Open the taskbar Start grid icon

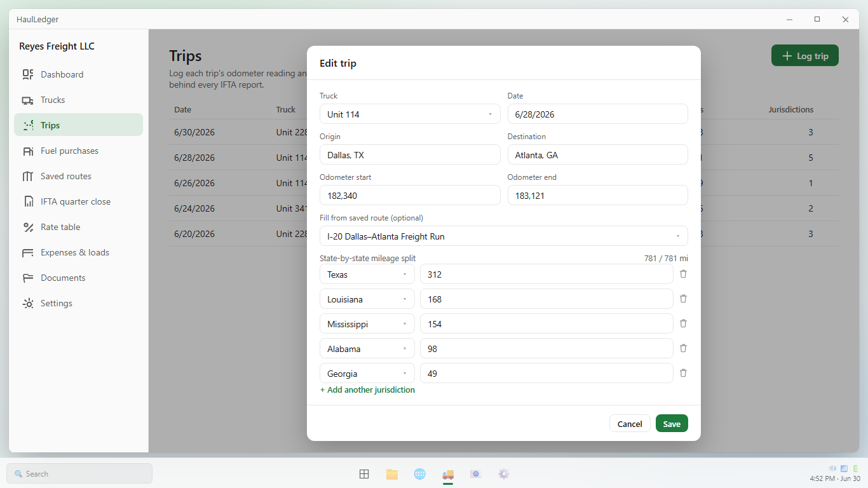[364, 474]
